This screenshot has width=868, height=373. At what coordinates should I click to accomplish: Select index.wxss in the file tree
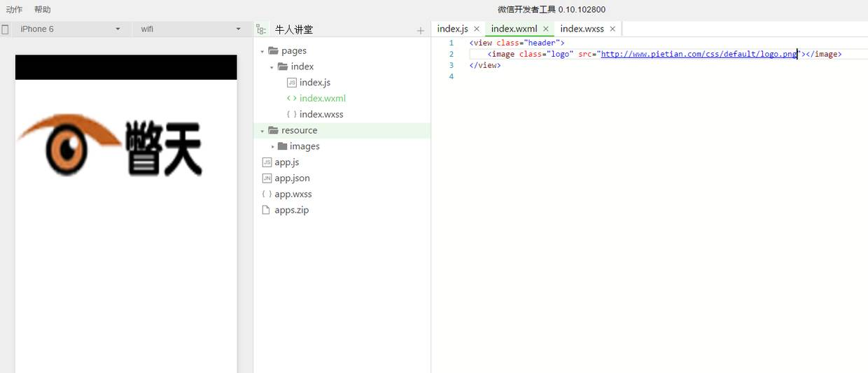pos(321,115)
